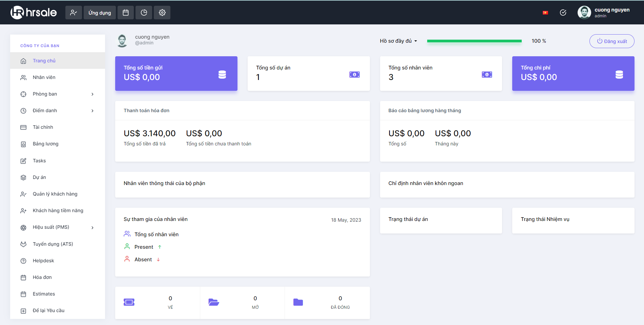This screenshot has height=325, width=644.
Task: Open the pie chart reports icon
Action: pyautogui.click(x=144, y=13)
